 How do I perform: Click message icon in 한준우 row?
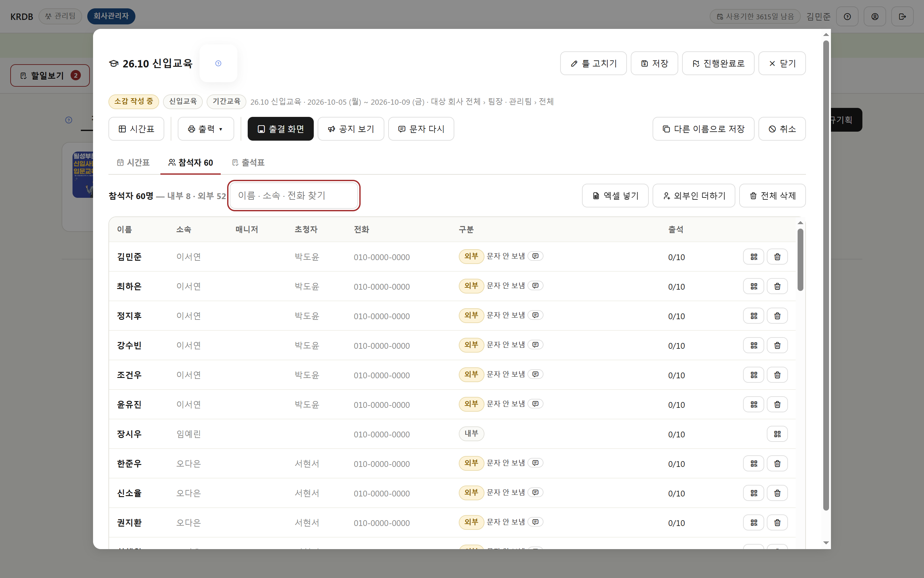(535, 463)
